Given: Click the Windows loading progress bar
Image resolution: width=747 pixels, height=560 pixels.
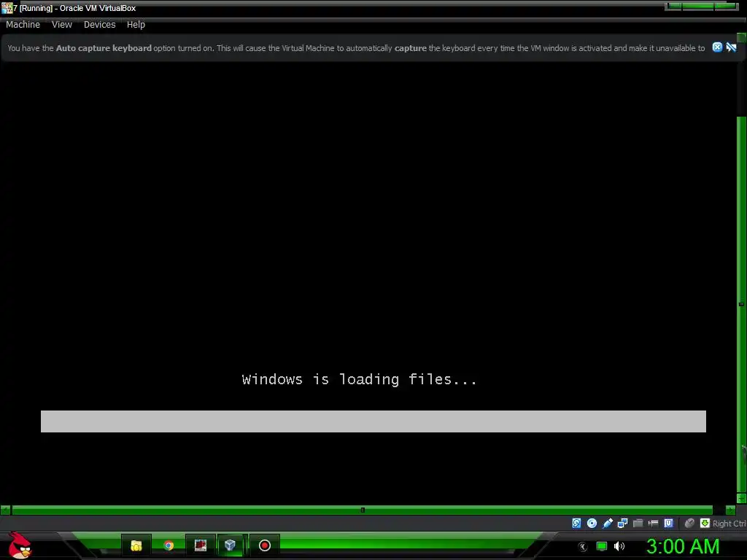Looking at the screenshot, I should click(373, 421).
